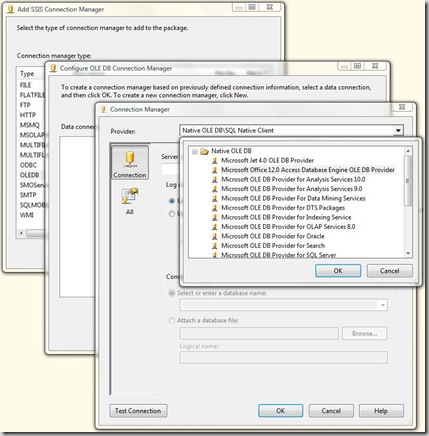This screenshot has width=429, height=436.
Task: Click Test Connection button
Action: (138, 411)
